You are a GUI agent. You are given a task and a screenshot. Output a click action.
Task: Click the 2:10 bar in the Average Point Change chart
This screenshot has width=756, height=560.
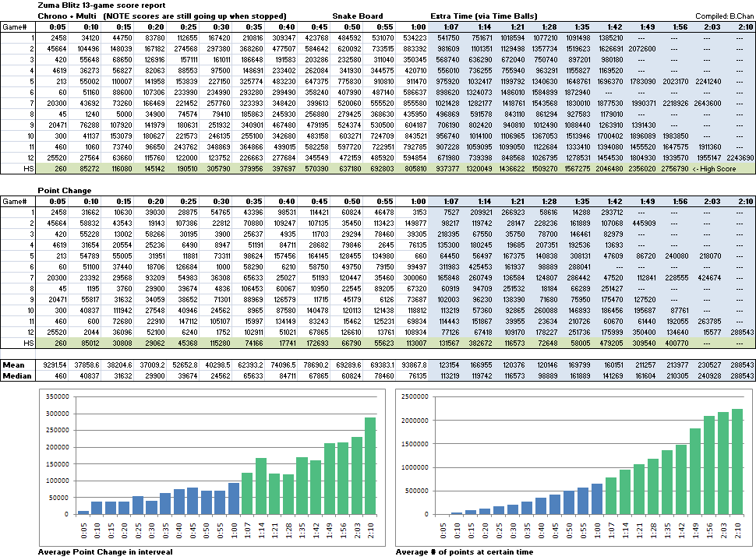[x=369, y=466]
